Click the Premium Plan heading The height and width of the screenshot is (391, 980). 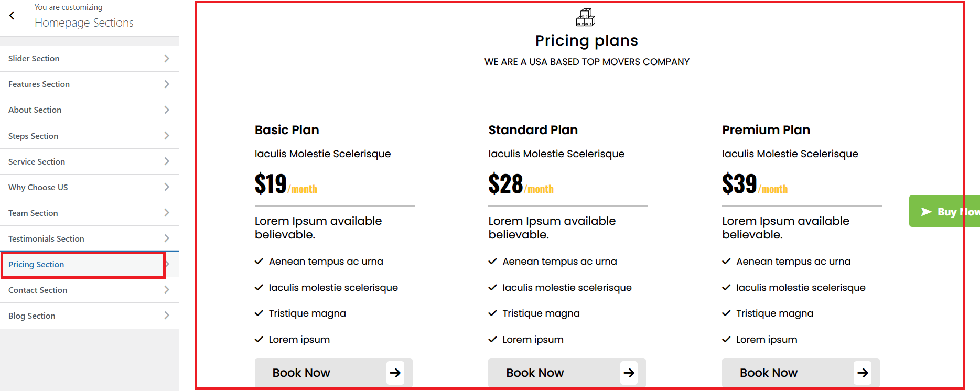pos(766,129)
